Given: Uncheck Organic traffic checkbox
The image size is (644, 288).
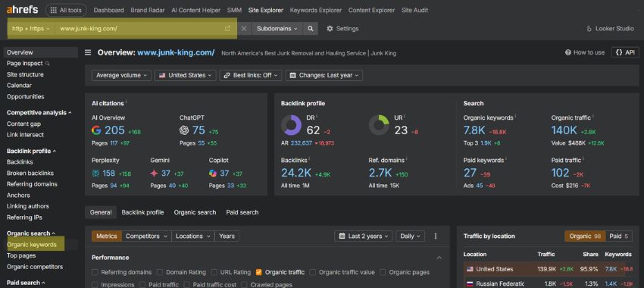Looking at the screenshot, I should click(259, 272).
